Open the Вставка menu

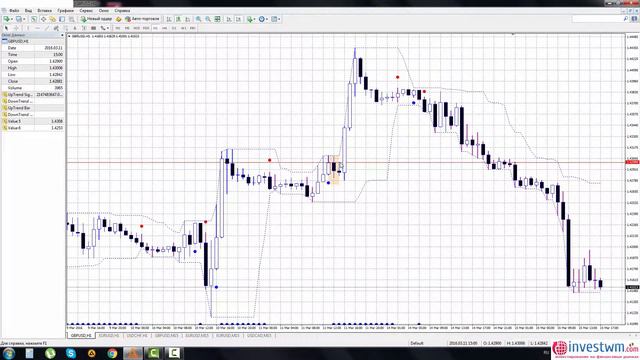click(x=44, y=10)
